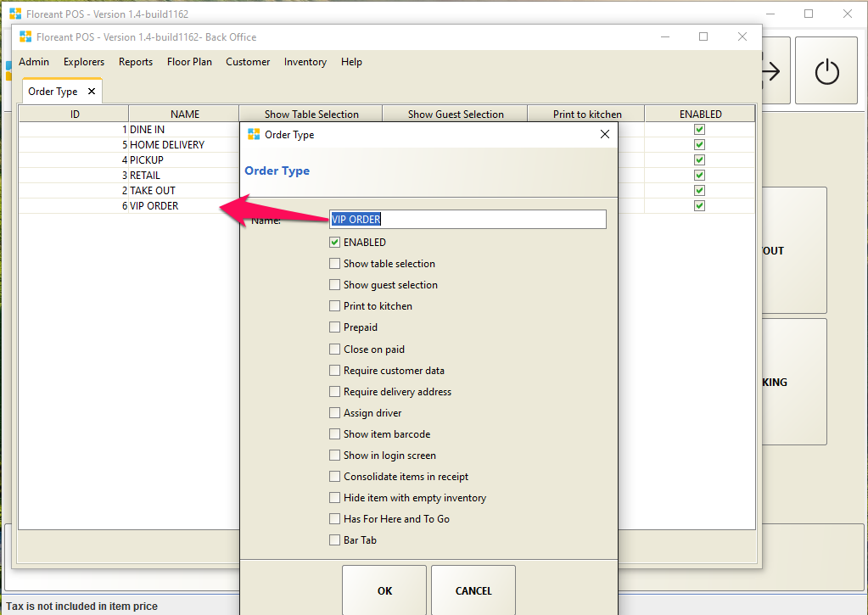Enable Show table selection option

click(x=334, y=264)
